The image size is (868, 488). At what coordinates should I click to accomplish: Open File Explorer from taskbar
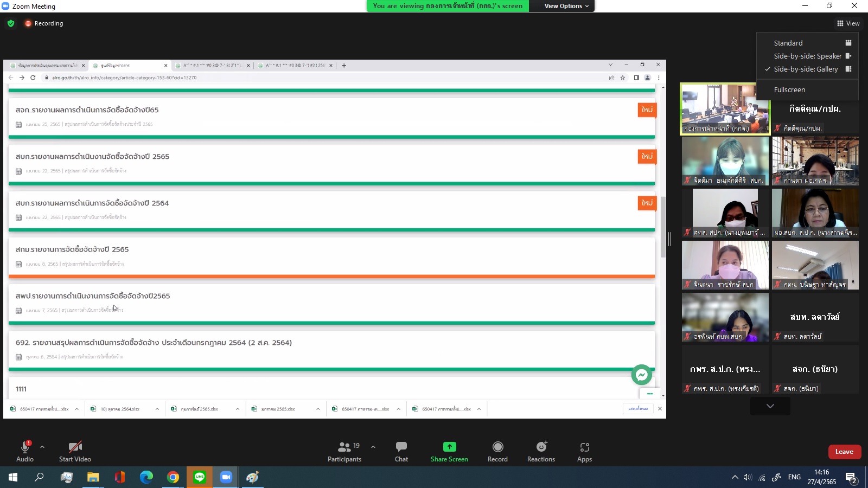[x=93, y=477]
